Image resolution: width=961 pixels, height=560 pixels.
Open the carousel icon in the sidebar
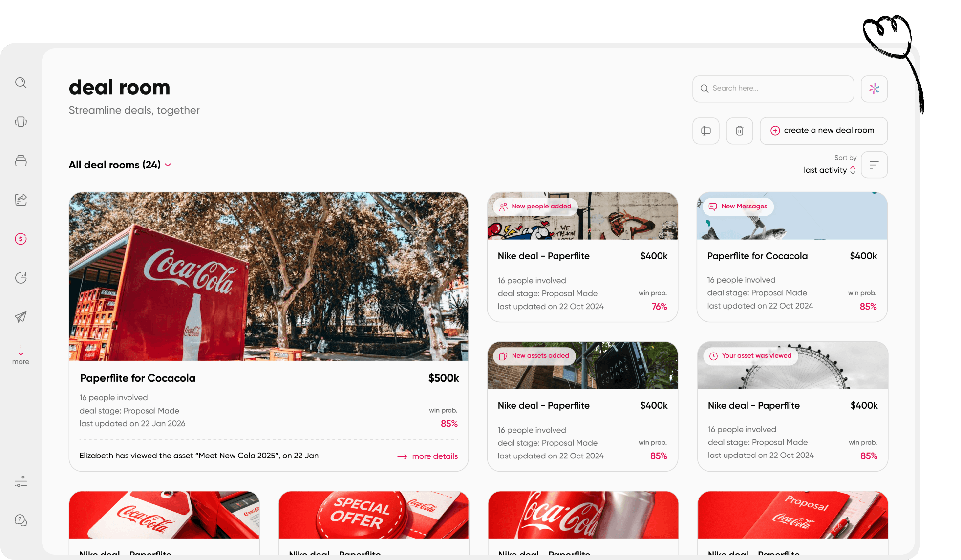[x=21, y=122]
